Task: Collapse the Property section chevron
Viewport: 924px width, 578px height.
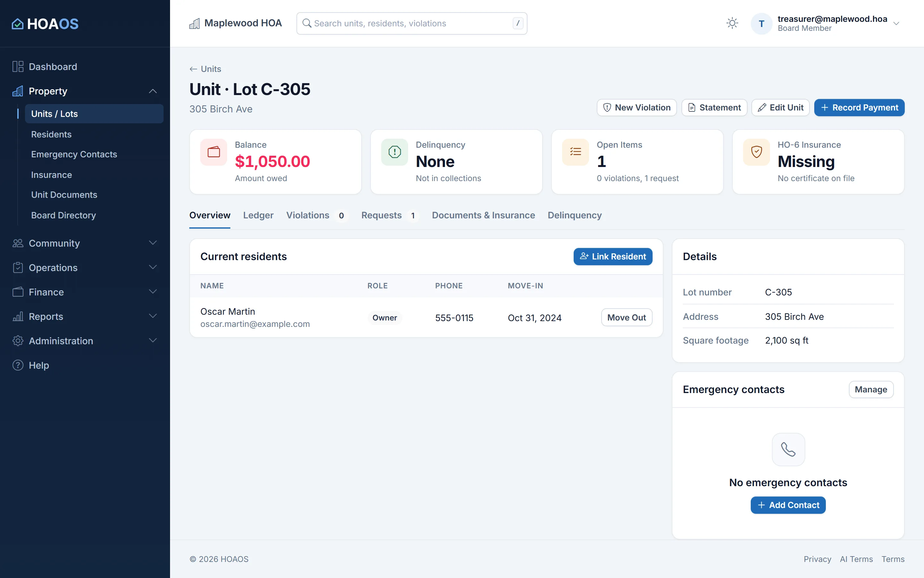Action: click(x=153, y=91)
